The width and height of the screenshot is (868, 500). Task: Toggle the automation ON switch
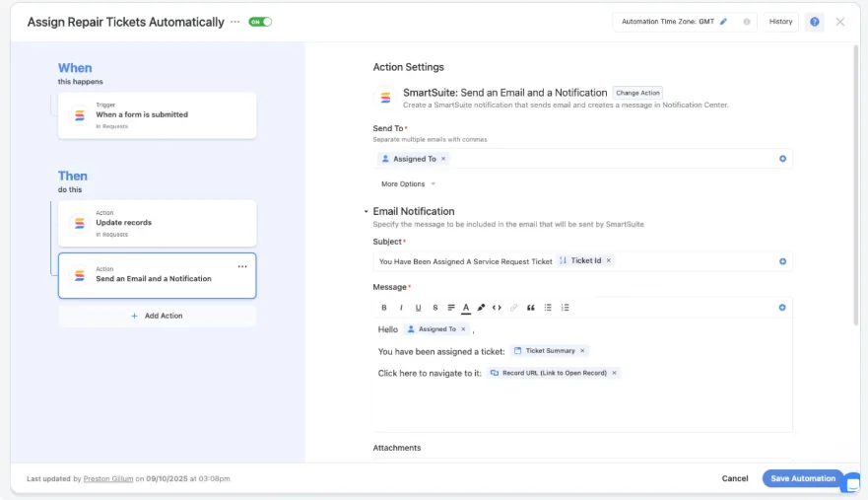point(260,22)
